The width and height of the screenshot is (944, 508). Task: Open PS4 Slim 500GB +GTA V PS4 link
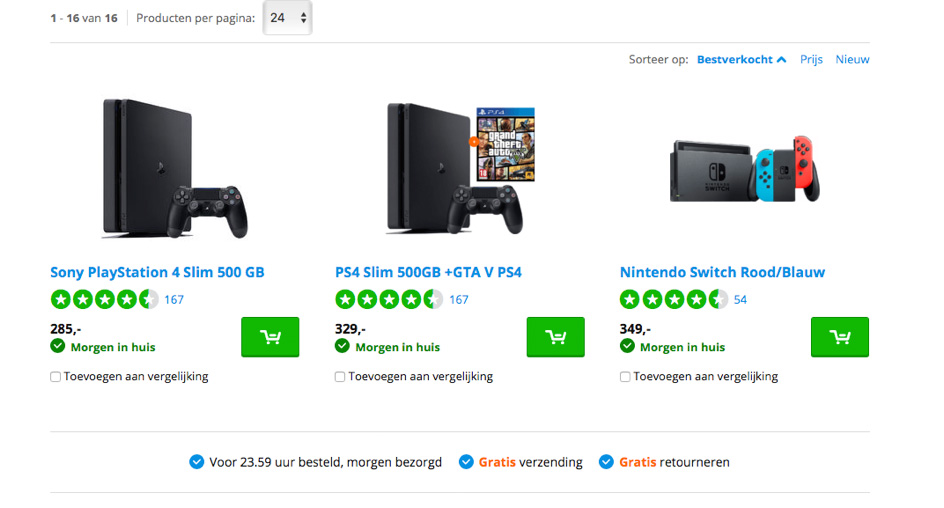(428, 272)
